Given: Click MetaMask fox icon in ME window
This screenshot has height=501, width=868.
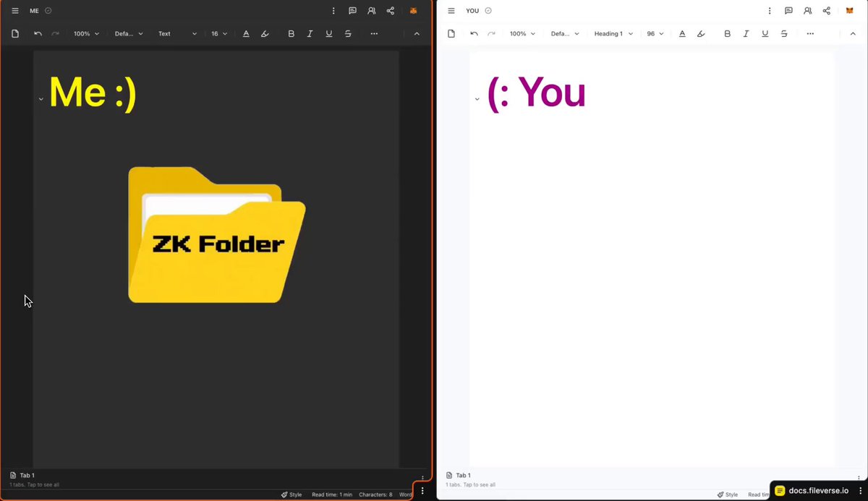Looking at the screenshot, I should tap(414, 11).
